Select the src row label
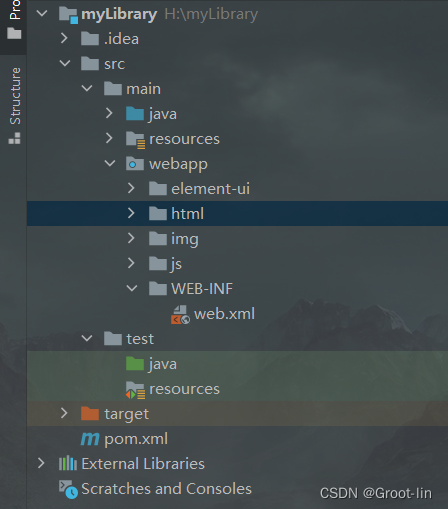The height and width of the screenshot is (509, 448). tap(114, 64)
